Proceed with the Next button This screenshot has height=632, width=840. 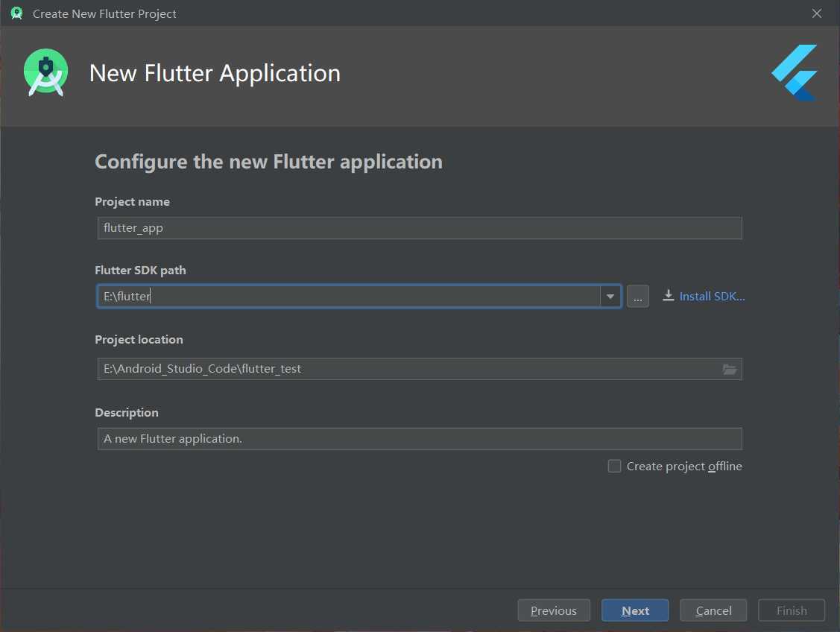click(635, 610)
